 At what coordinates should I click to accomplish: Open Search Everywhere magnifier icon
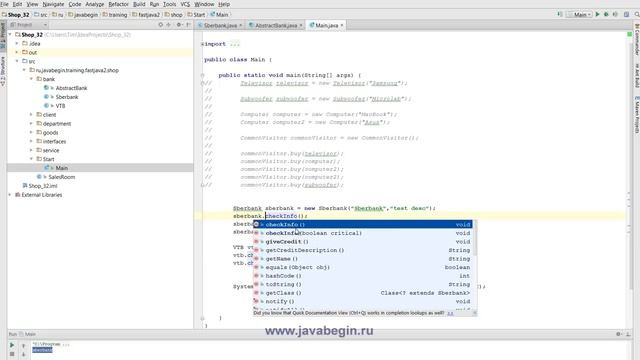point(637,14)
